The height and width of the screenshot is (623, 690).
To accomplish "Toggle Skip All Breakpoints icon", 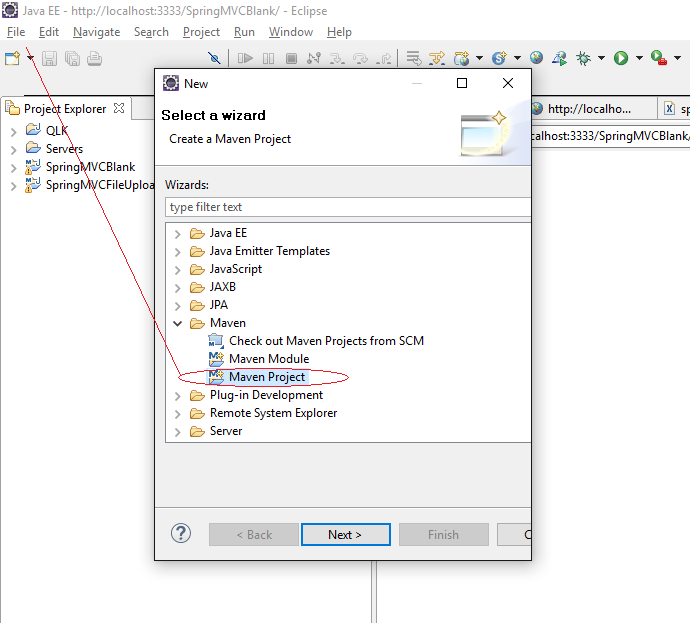I will click(214, 58).
